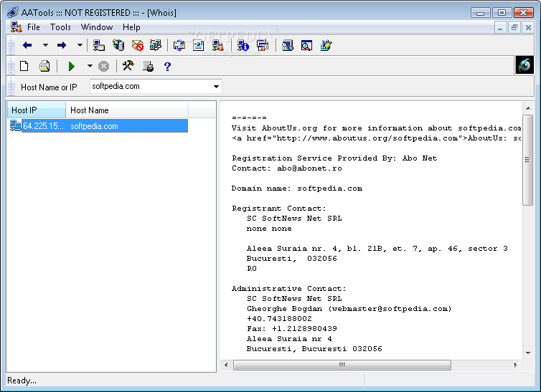Click the Print printer icon

click(x=44, y=66)
